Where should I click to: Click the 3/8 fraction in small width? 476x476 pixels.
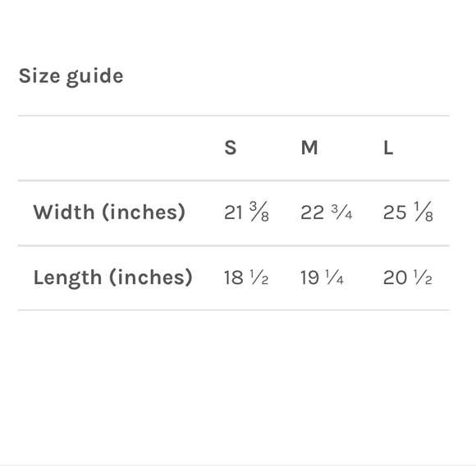point(259,211)
